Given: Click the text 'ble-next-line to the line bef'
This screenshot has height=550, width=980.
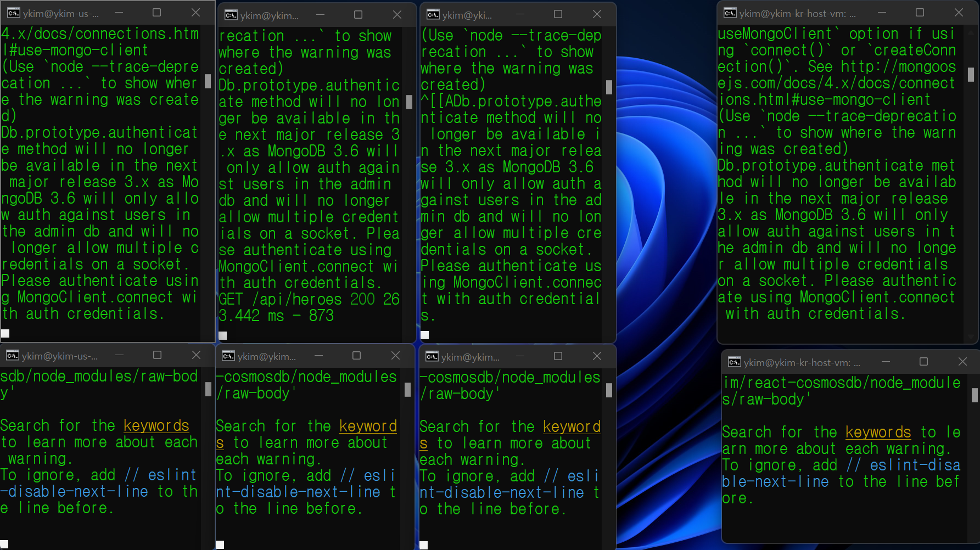Looking at the screenshot, I should (x=842, y=481).
